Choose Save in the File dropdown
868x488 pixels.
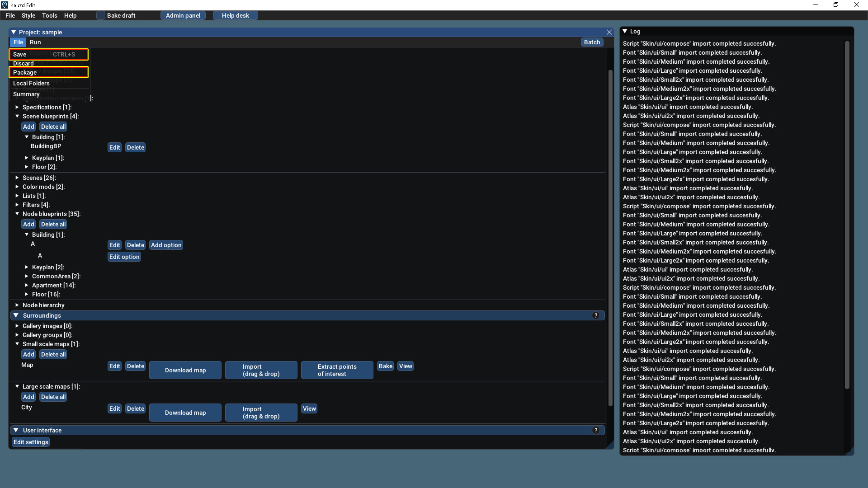click(20, 54)
